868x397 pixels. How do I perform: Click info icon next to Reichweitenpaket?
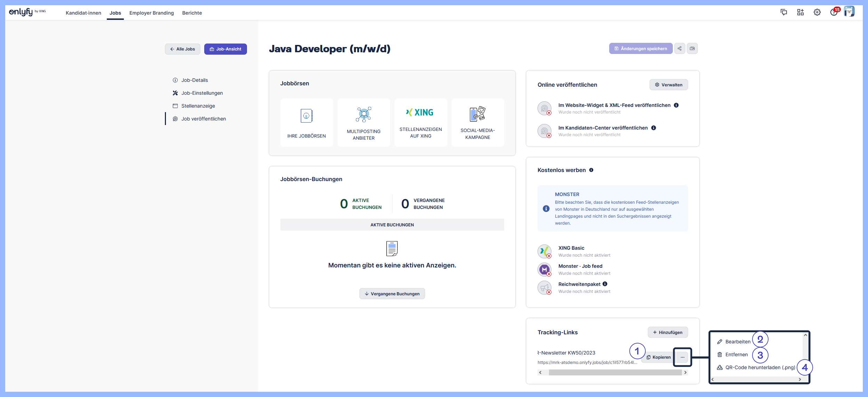point(605,284)
